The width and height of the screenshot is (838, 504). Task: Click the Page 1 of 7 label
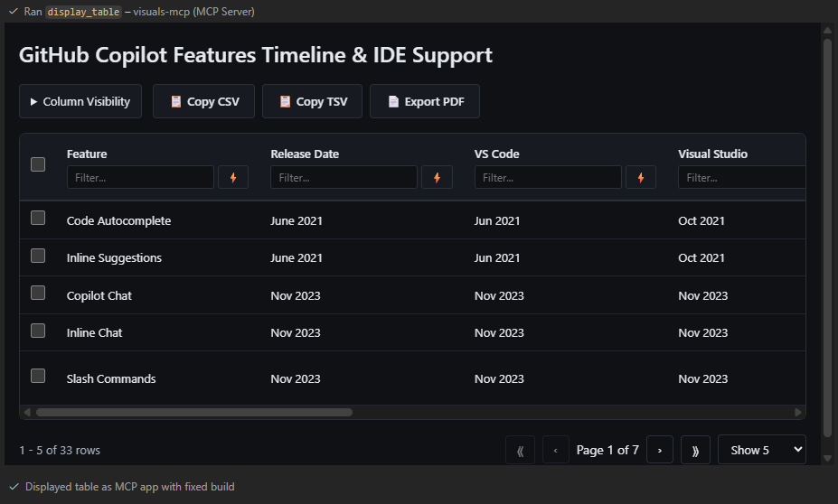tap(607, 450)
